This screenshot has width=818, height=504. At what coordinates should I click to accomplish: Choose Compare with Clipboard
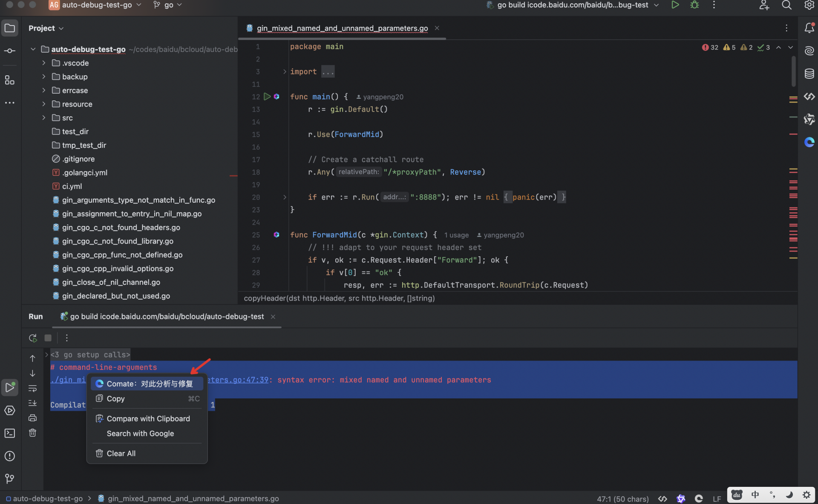[147, 418]
